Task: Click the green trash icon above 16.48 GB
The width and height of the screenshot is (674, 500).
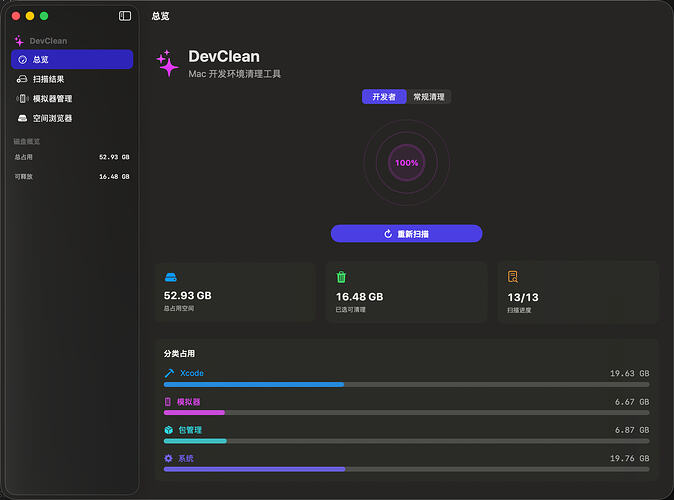Action: coord(341,277)
